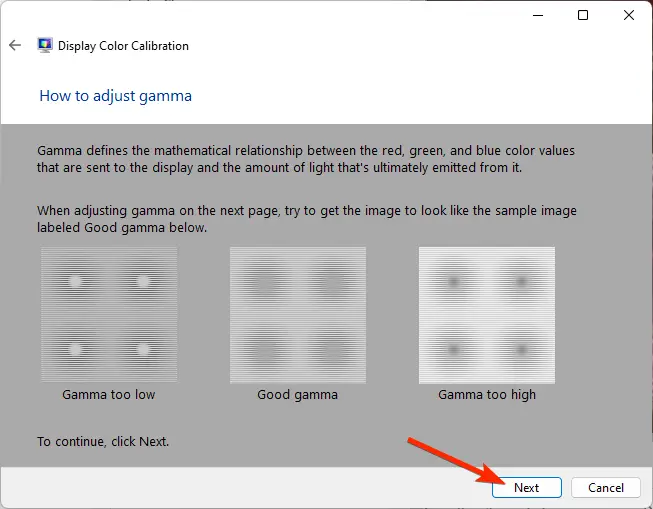Click the To continue, click Next text
Image resolution: width=653 pixels, height=509 pixels.
point(103,442)
